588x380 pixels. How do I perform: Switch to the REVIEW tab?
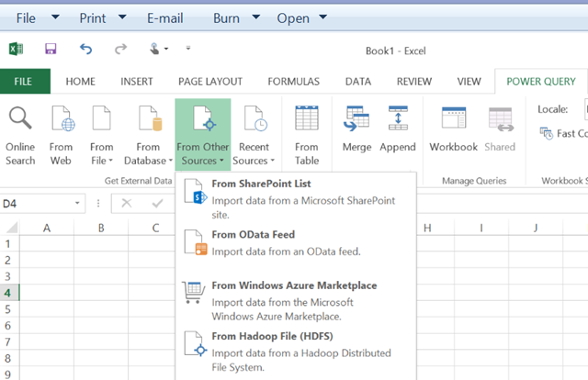tap(414, 82)
